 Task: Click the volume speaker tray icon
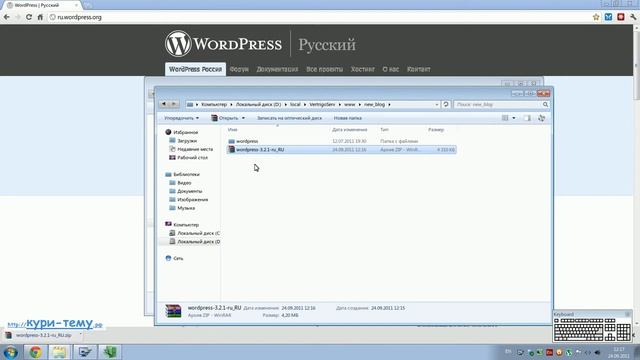[x=598, y=352]
